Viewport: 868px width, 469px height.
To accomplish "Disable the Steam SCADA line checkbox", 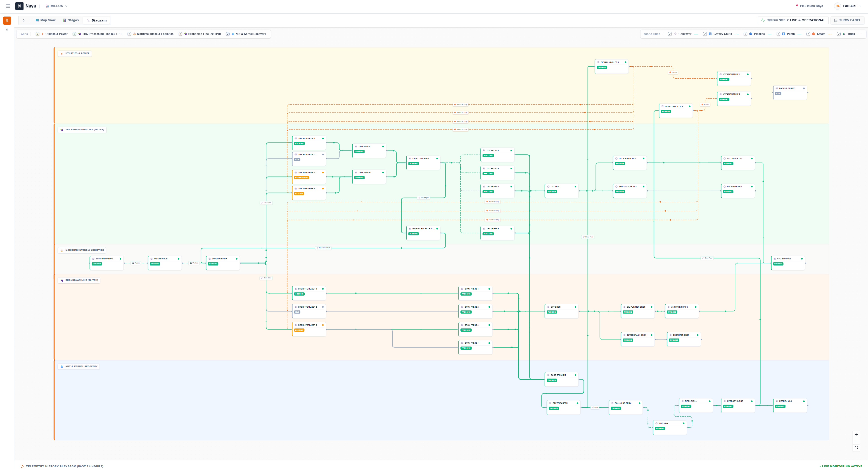I will coord(808,34).
